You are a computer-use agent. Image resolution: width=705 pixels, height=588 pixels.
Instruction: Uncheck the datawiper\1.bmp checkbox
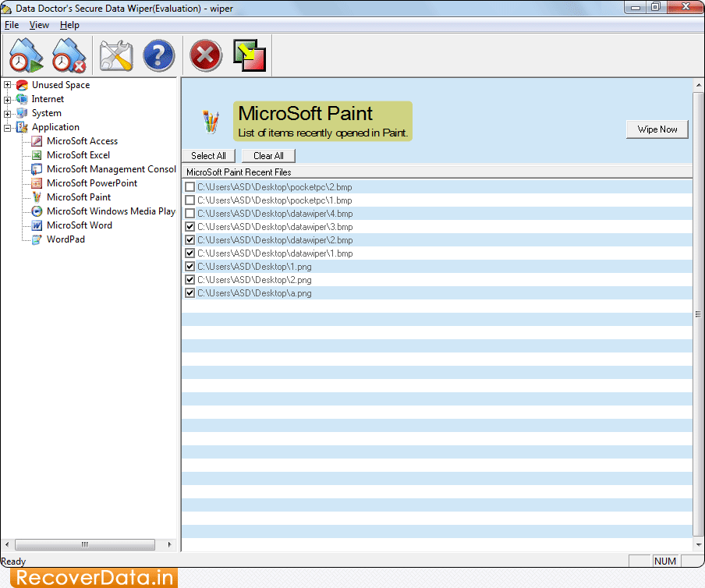point(190,253)
